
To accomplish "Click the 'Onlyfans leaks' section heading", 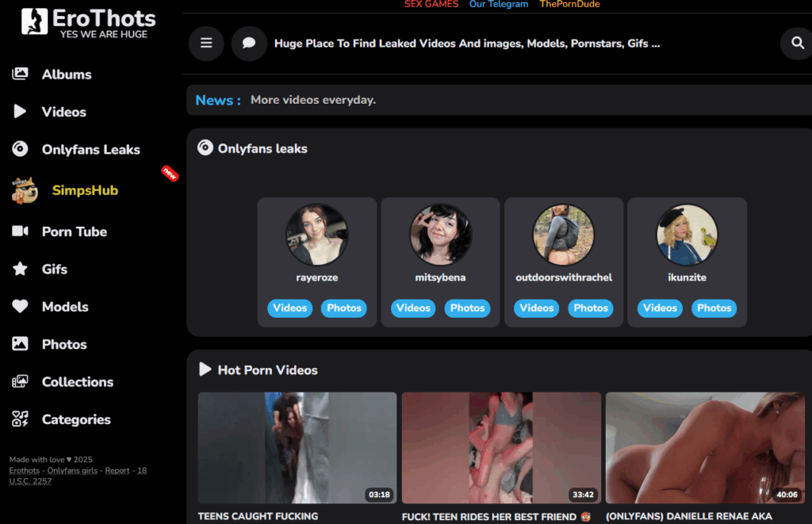I will coord(262,148).
